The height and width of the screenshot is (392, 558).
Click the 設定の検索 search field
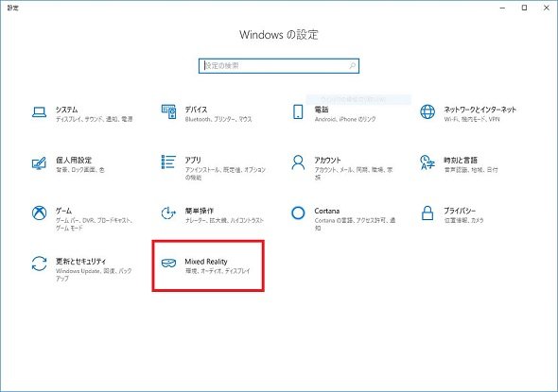[279, 66]
